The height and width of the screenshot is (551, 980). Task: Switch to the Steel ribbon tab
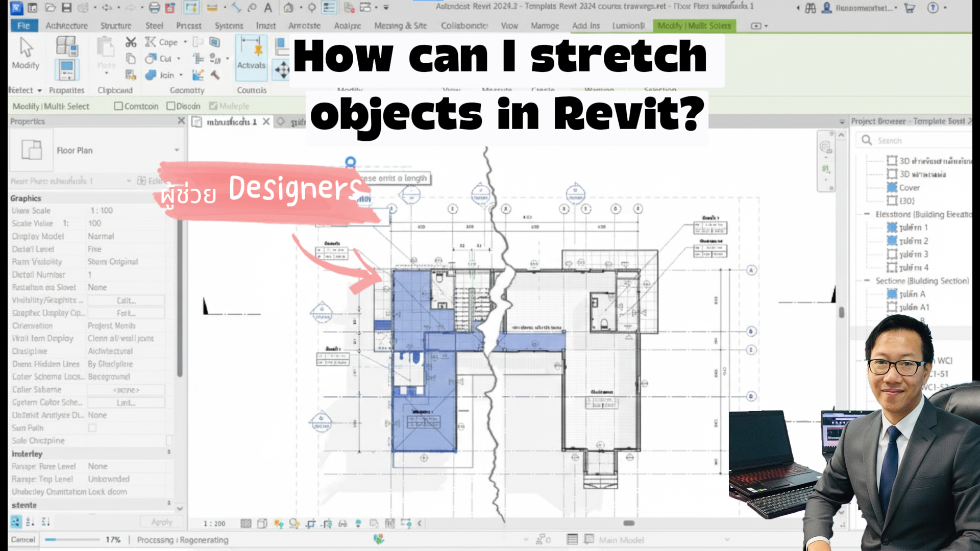(x=154, y=26)
